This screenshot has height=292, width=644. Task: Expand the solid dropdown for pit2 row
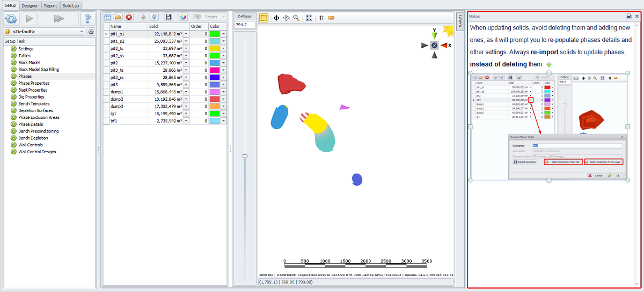click(186, 62)
